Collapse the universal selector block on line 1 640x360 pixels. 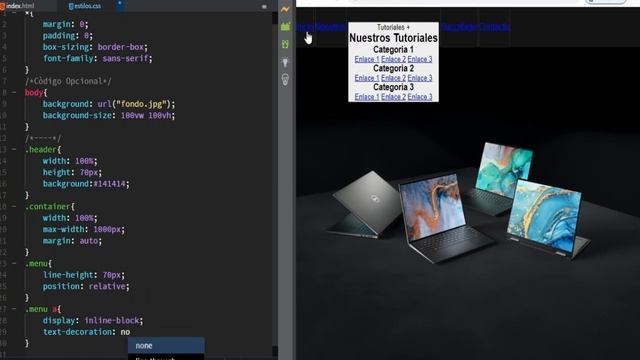click(x=14, y=13)
